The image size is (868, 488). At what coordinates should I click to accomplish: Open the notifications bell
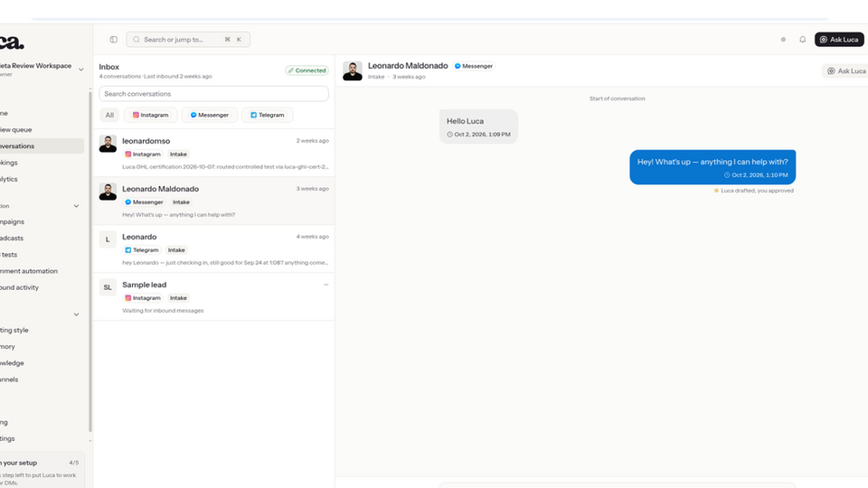[802, 39]
